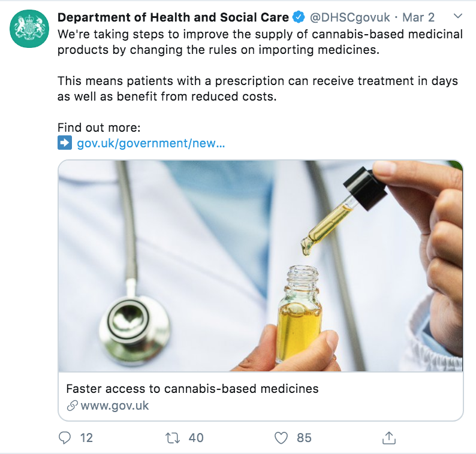
Task: Open the gov.uk/government/new… link
Action: pyautogui.click(x=151, y=143)
